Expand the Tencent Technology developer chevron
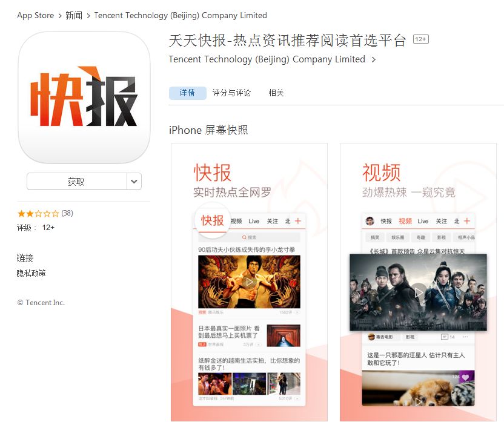Image resolution: width=504 pixels, height=422 pixels. pos(374,60)
